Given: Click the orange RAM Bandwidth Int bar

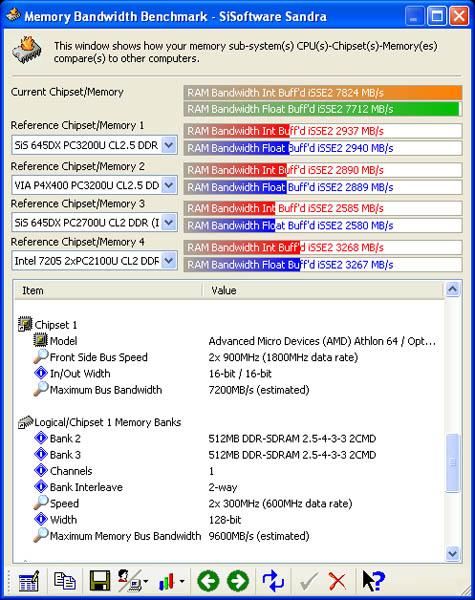Looking at the screenshot, I should [x=323, y=93].
